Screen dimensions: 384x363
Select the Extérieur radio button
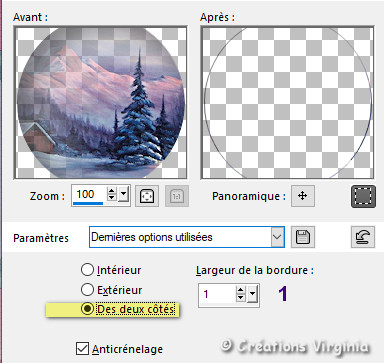point(87,289)
